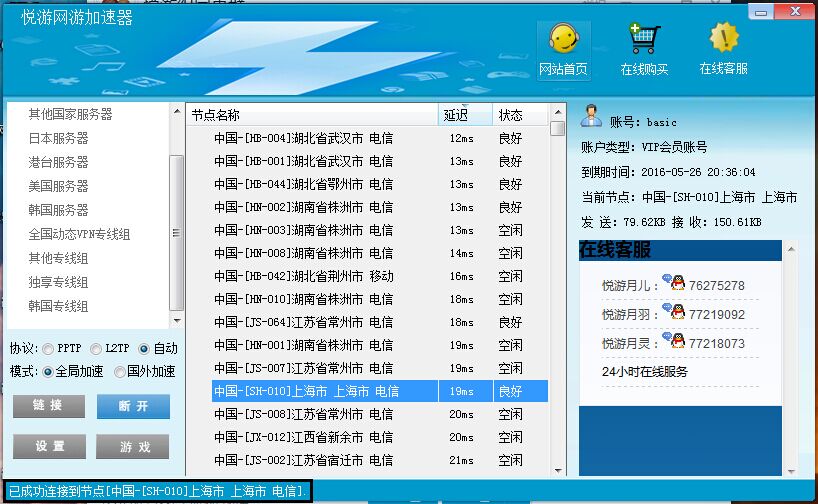818x504 pixels.
Task: Sort by 延迟 column header
Action: (465, 115)
